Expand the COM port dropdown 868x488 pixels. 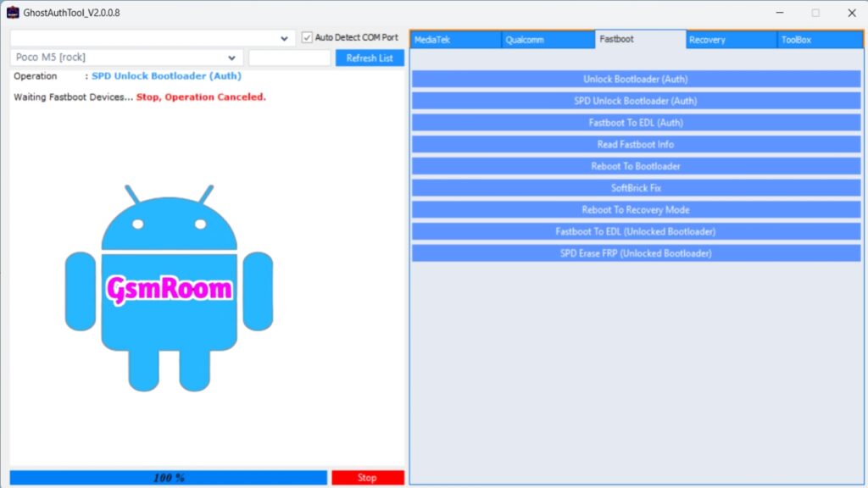pyautogui.click(x=285, y=39)
